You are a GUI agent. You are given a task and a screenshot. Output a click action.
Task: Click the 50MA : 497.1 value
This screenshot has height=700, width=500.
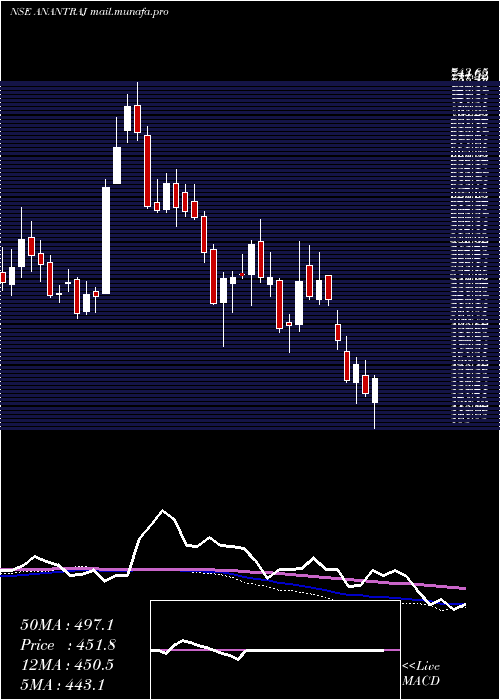pos(67,625)
